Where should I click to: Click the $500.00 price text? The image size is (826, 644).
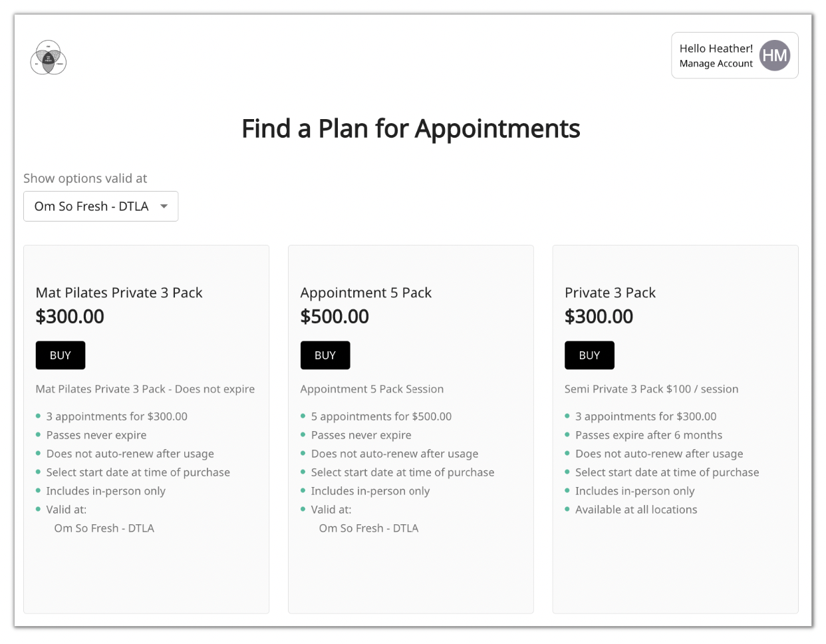[x=335, y=317]
